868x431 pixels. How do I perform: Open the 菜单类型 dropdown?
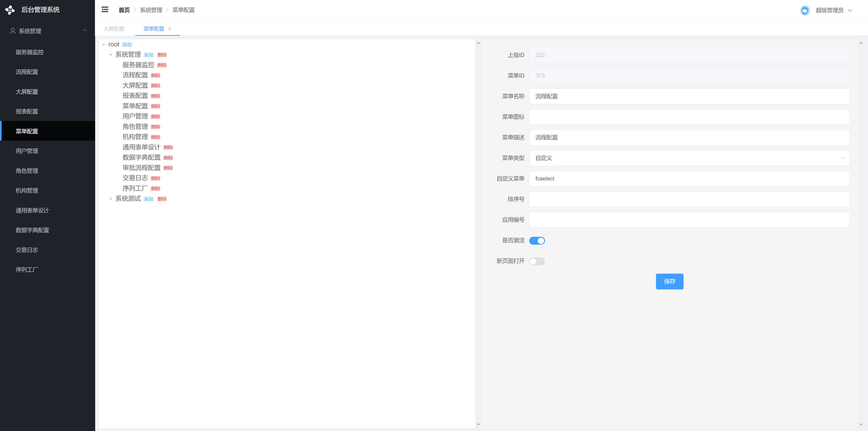[x=689, y=158]
